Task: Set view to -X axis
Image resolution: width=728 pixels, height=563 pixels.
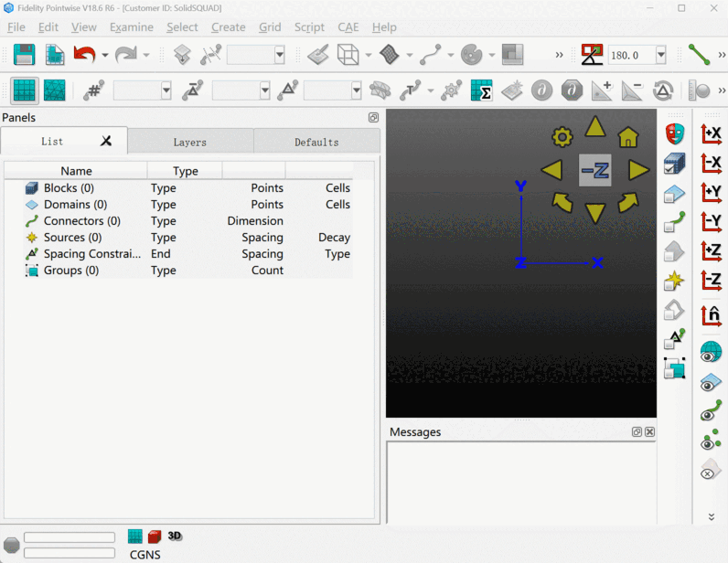Action: pyautogui.click(x=712, y=164)
